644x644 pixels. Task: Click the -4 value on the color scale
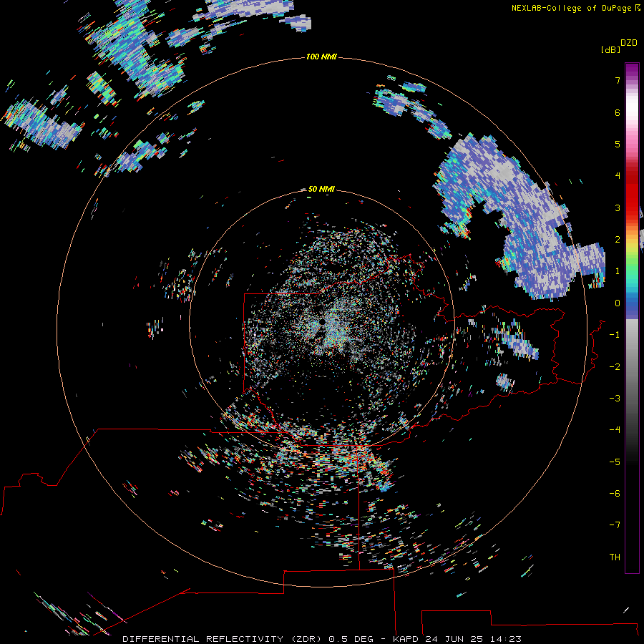615,429
